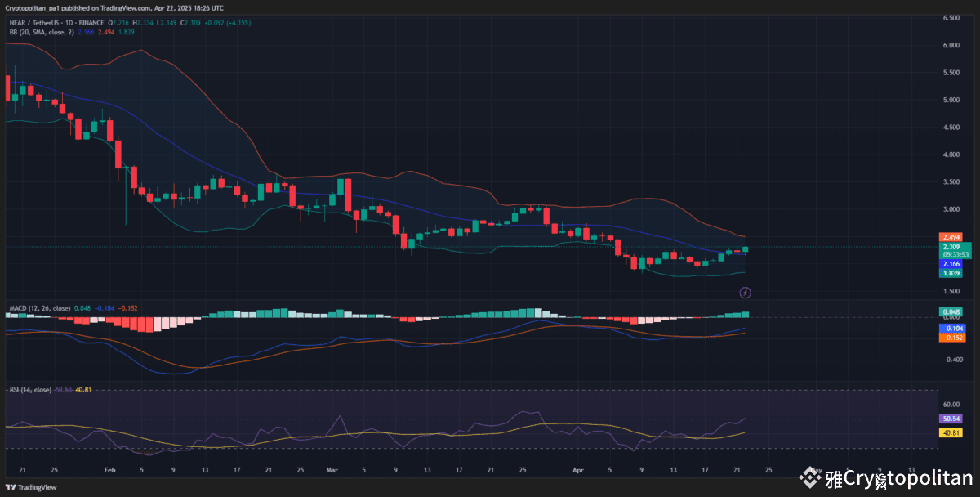Select the MACD (12, 26, close) legend
The width and height of the screenshot is (980, 497).
(x=39, y=308)
